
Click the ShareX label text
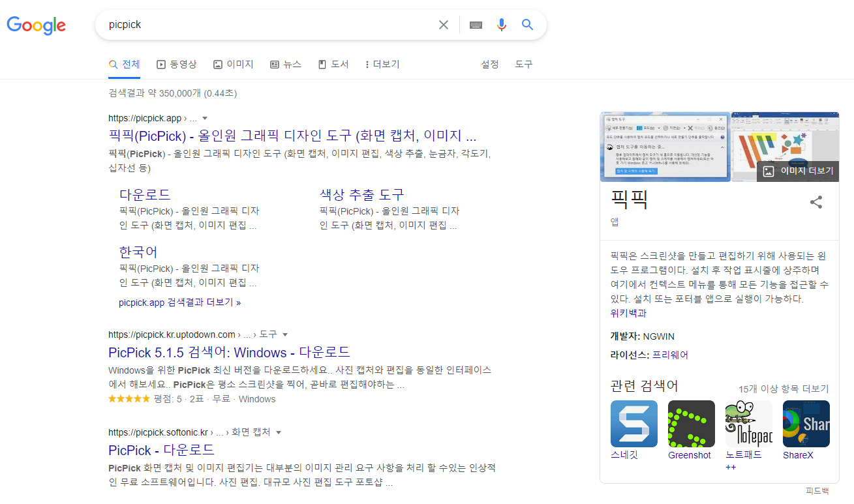[x=798, y=455]
